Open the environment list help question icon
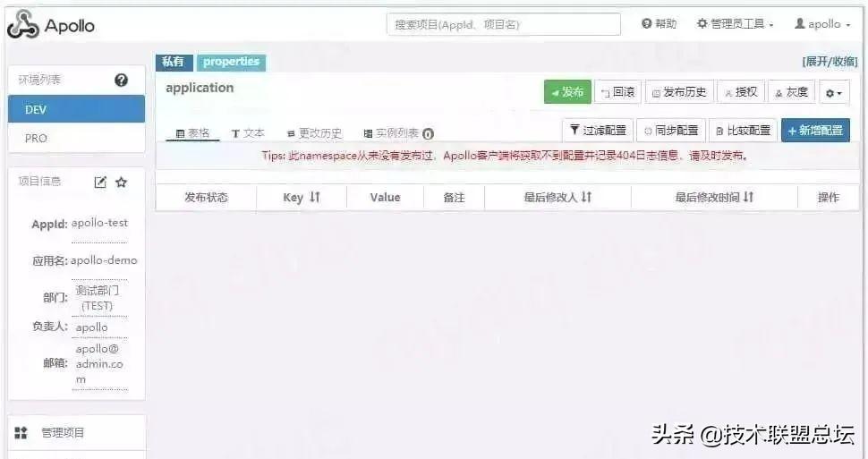 tap(121, 81)
